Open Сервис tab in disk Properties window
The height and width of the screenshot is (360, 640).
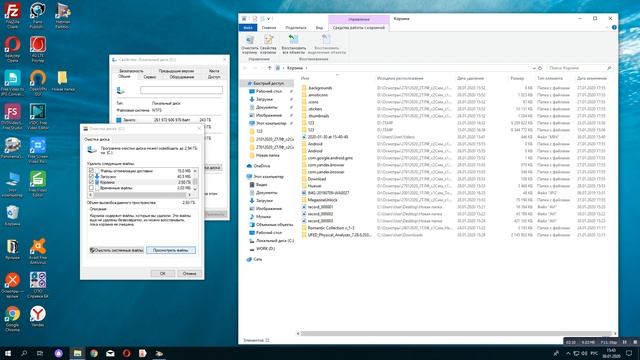click(x=150, y=77)
